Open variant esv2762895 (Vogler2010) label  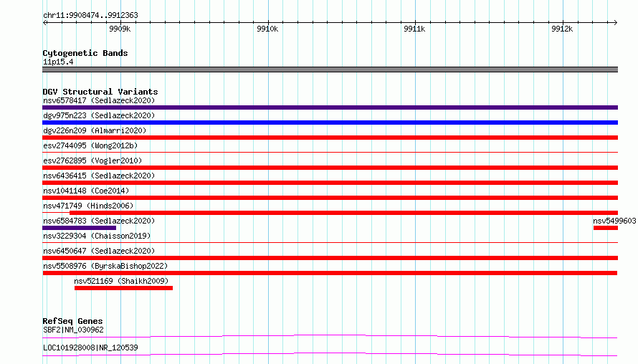pyautogui.click(x=92, y=161)
